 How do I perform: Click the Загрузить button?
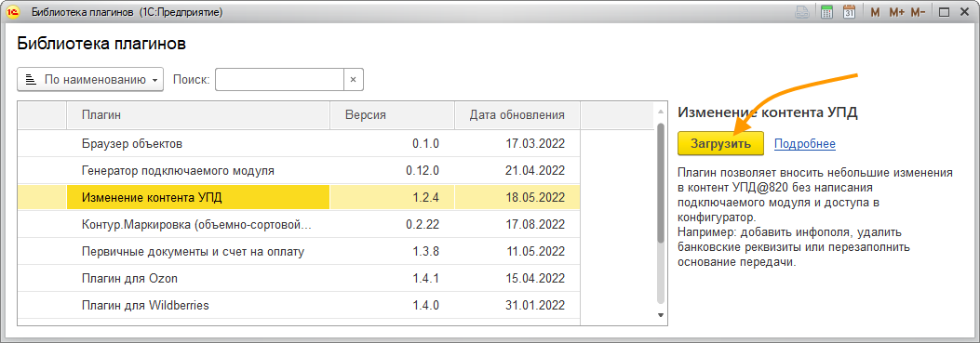point(720,143)
